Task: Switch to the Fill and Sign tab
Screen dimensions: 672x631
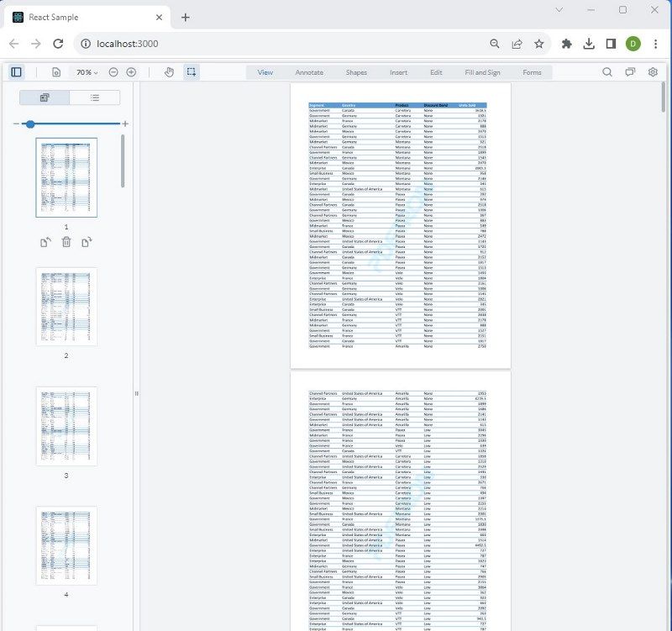Action: [x=482, y=72]
